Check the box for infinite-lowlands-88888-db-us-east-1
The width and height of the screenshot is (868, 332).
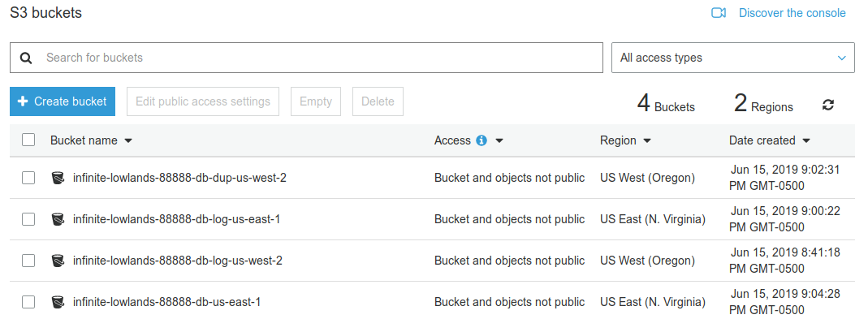point(28,302)
